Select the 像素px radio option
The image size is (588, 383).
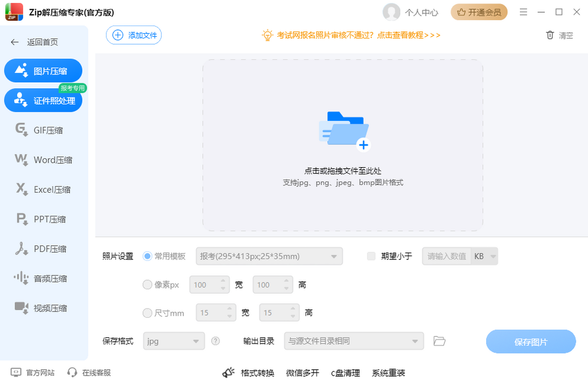147,284
